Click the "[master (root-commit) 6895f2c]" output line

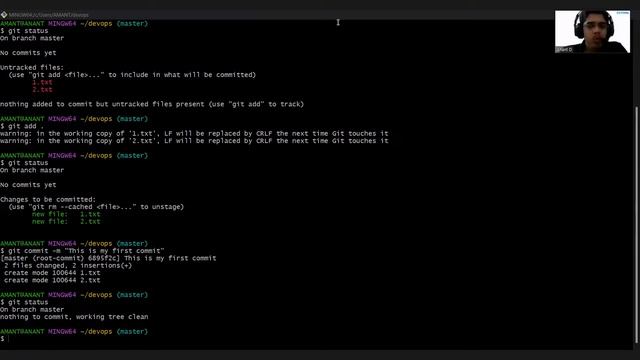point(108,258)
